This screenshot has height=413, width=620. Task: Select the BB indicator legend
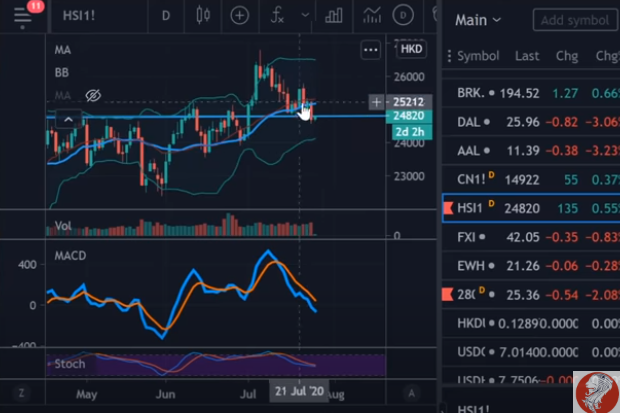(62, 72)
